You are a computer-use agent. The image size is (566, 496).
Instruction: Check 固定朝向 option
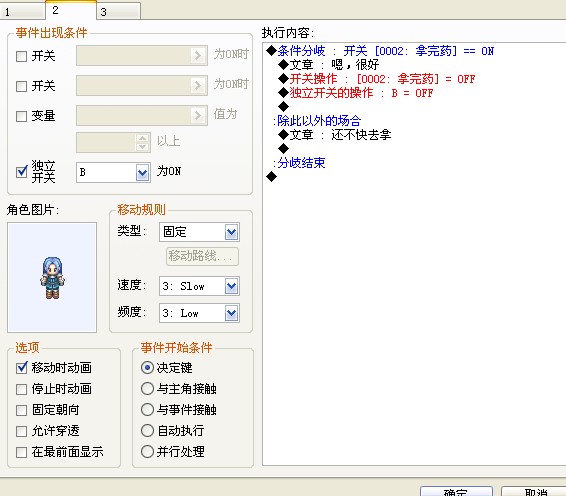(22, 410)
